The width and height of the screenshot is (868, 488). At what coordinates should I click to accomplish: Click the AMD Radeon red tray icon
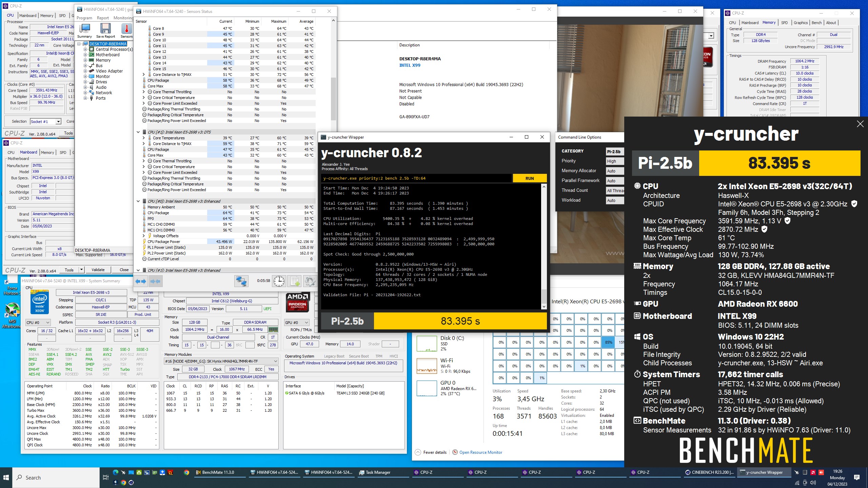pos(813,472)
